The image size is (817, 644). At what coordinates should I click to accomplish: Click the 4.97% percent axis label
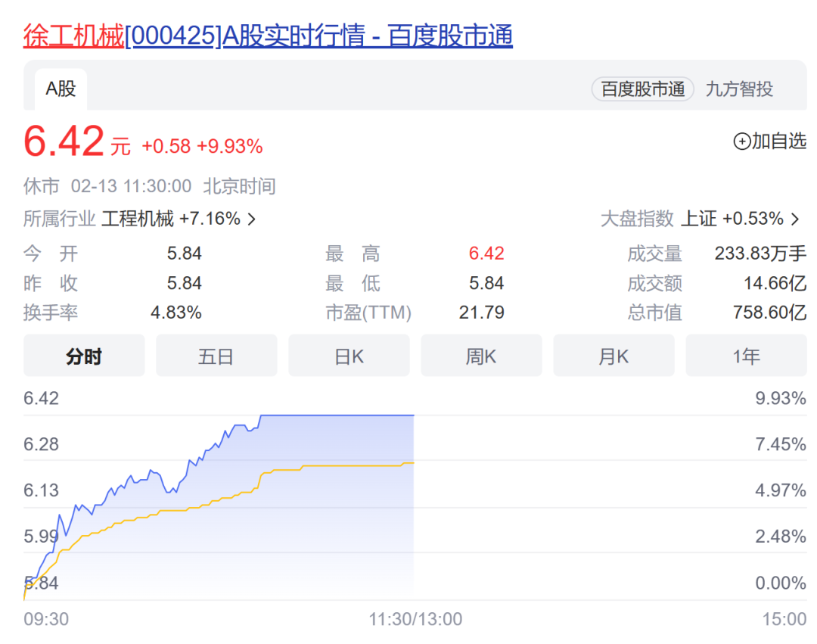pos(781,490)
